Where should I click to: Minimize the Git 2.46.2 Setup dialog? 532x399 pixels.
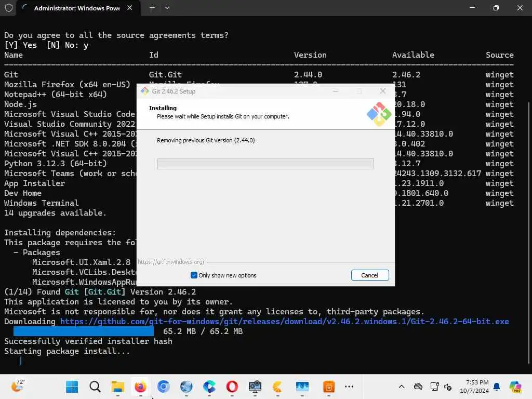point(335,91)
